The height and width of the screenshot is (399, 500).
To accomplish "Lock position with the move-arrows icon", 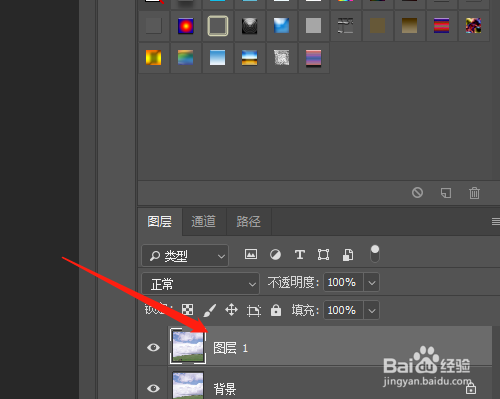I will click(231, 310).
